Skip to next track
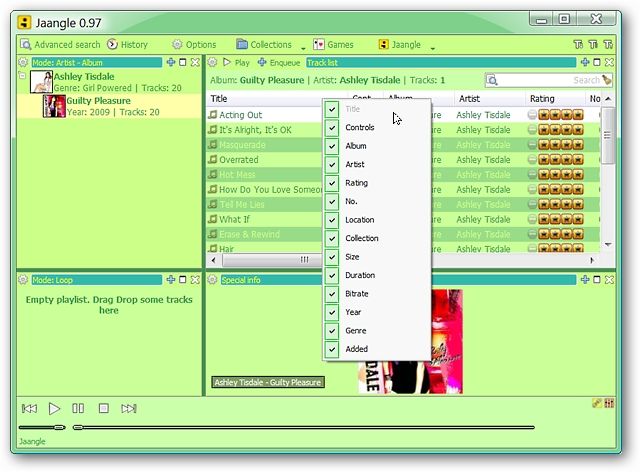The image size is (640, 472). 129,408
